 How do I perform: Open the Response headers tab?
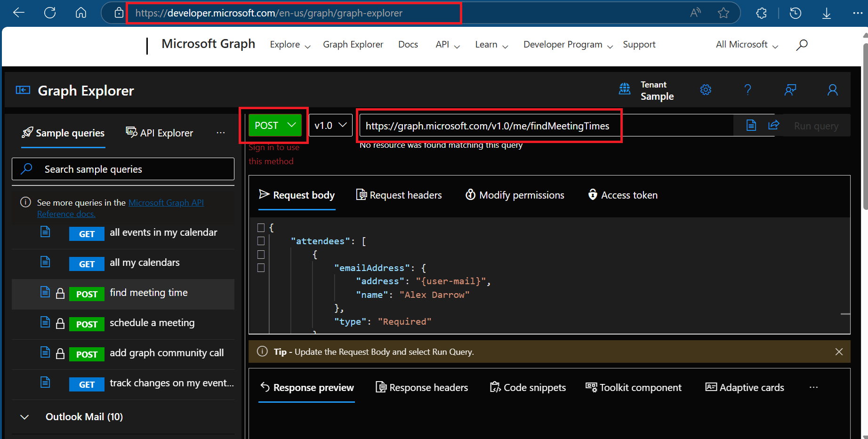click(x=422, y=387)
